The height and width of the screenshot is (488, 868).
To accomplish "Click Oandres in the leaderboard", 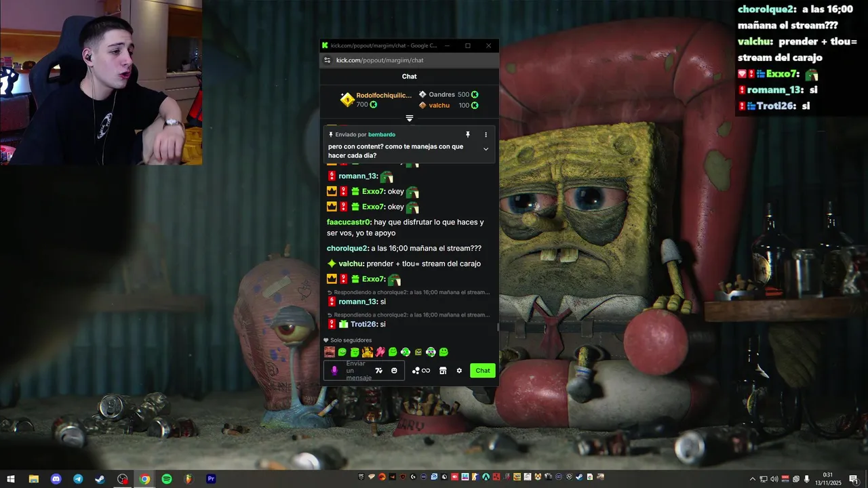I will tap(442, 95).
